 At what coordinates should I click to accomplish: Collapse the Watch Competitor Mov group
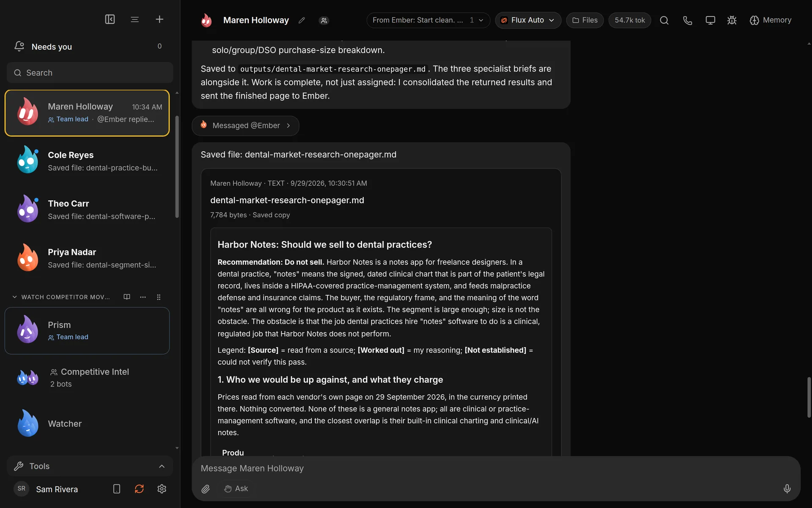pyautogui.click(x=15, y=297)
